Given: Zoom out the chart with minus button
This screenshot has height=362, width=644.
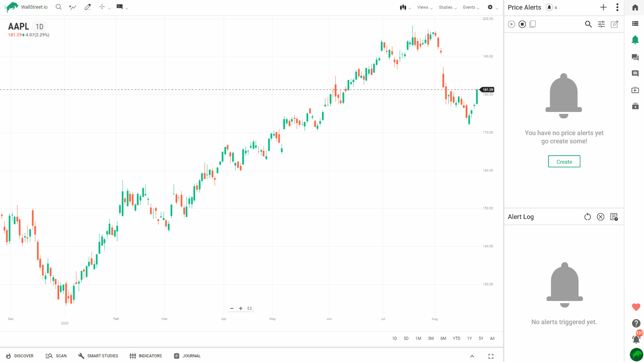Looking at the screenshot, I should coord(232,308).
